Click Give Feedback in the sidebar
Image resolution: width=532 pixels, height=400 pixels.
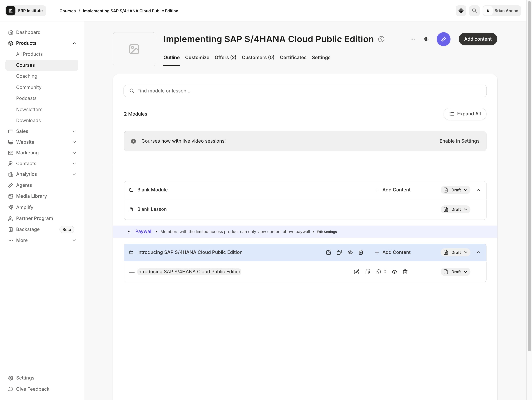42,389
